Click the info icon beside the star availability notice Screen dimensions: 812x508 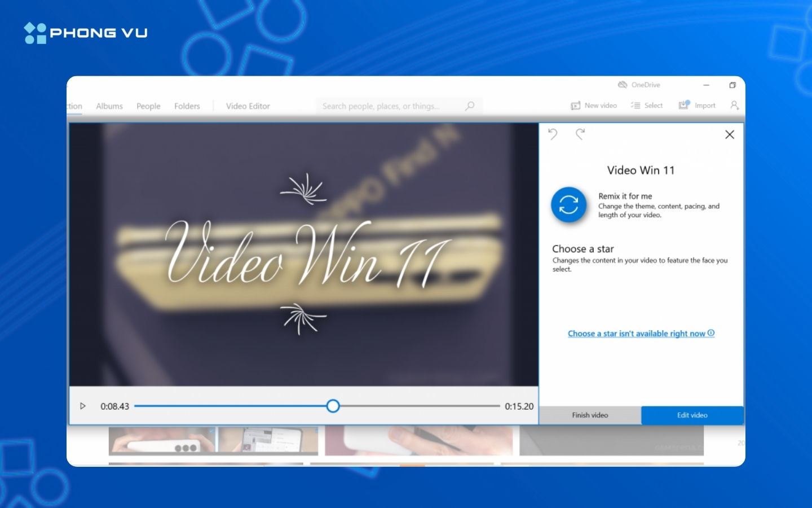(x=711, y=333)
